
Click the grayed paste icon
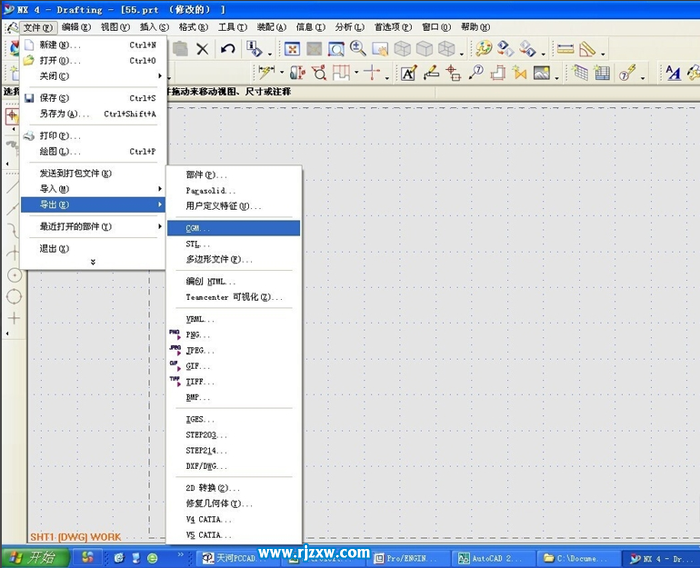(180, 49)
